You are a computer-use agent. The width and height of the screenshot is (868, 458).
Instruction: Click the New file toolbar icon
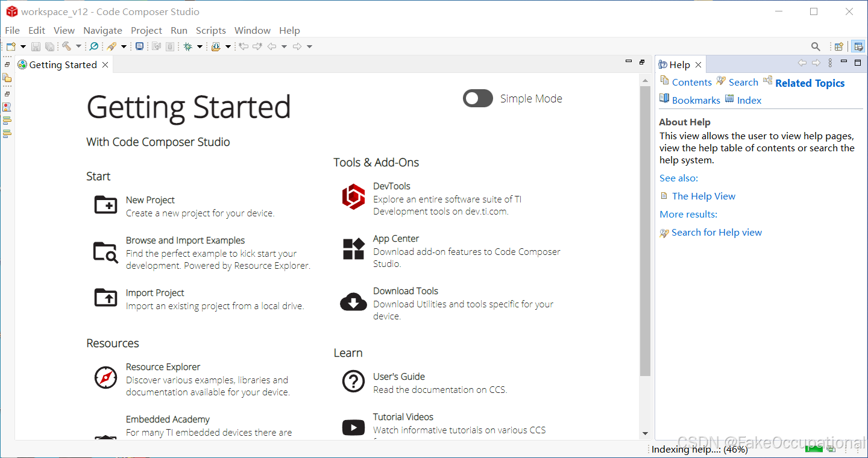(11, 46)
